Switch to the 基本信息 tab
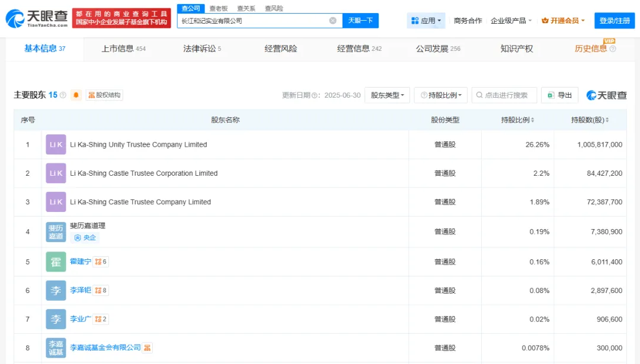 pos(44,49)
